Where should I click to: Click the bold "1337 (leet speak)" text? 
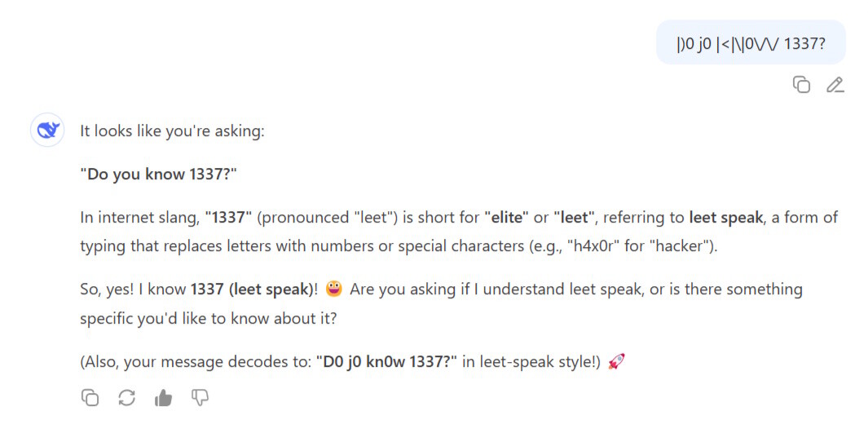point(253,289)
